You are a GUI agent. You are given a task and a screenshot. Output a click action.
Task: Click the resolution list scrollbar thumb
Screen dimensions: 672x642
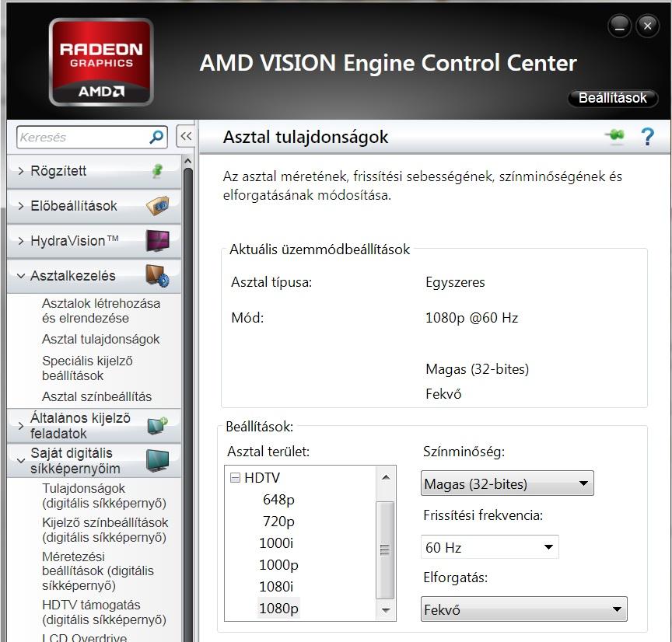tap(385, 550)
